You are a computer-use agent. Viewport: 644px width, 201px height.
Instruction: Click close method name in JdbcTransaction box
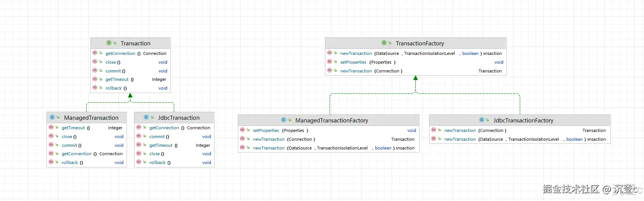coord(155,154)
